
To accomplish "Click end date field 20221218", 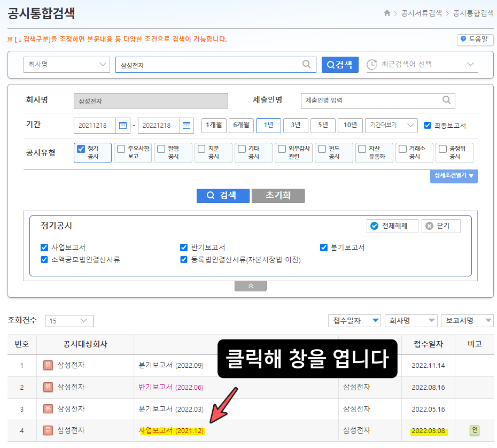I will click(159, 126).
